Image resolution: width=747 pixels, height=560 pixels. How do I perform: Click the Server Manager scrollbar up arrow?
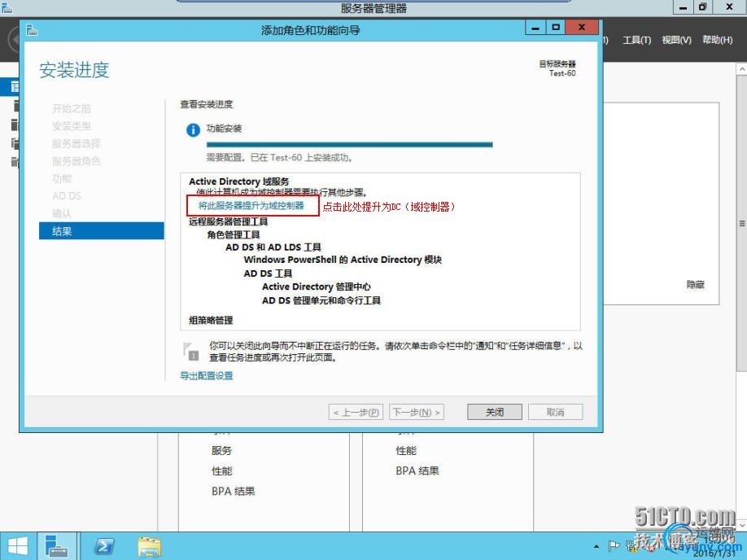click(x=742, y=69)
